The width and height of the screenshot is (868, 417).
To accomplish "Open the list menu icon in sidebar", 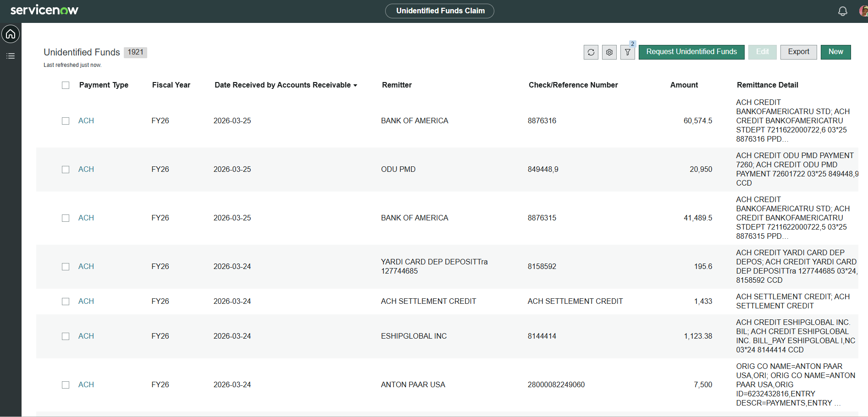I will (11, 56).
